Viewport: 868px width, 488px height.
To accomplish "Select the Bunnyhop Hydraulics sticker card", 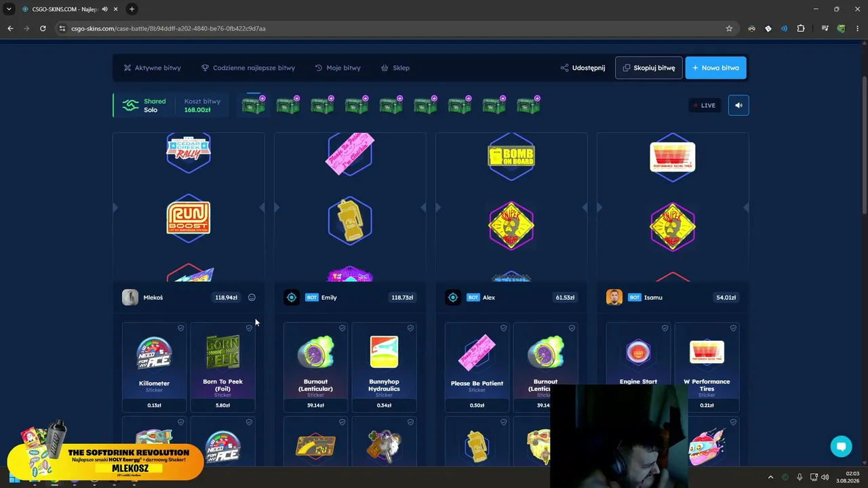I will click(x=384, y=367).
